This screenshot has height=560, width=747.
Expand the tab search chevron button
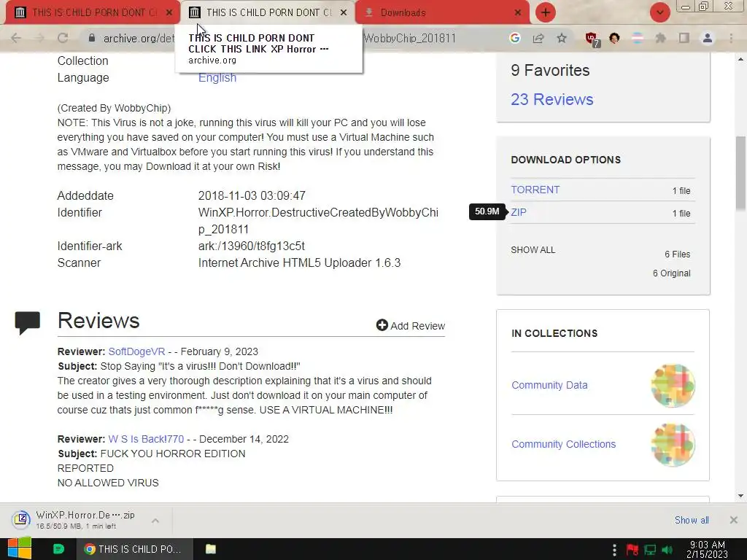click(x=659, y=12)
